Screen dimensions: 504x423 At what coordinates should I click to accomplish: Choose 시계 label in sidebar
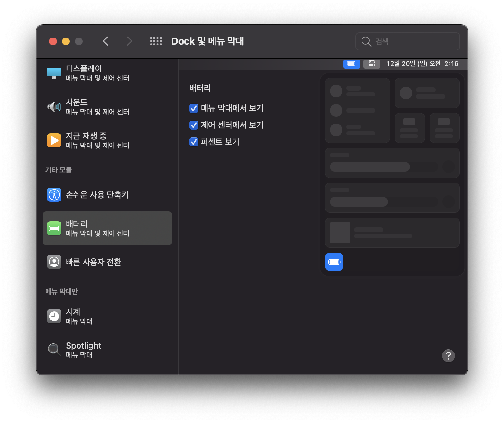[x=73, y=312]
